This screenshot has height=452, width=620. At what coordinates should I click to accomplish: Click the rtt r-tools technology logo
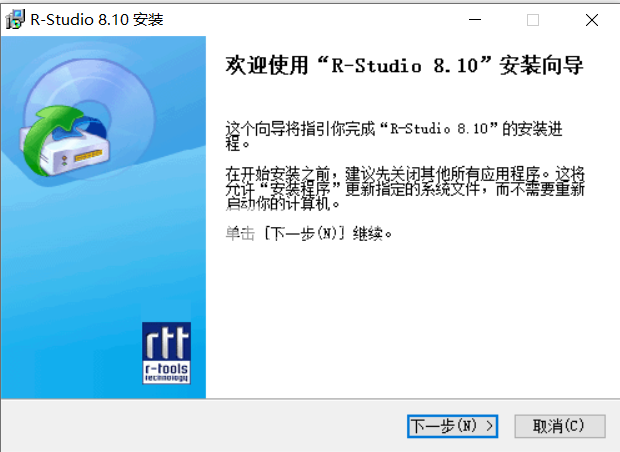click(x=166, y=353)
